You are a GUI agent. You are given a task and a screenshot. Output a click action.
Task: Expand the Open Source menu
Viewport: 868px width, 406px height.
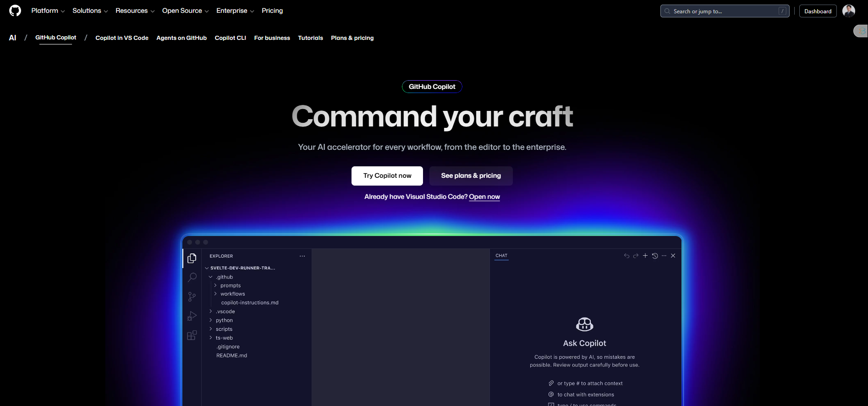pyautogui.click(x=186, y=11)
